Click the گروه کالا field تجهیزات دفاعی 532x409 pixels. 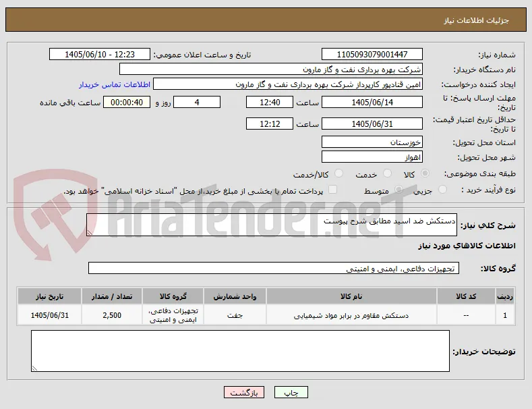click(274, 268)
